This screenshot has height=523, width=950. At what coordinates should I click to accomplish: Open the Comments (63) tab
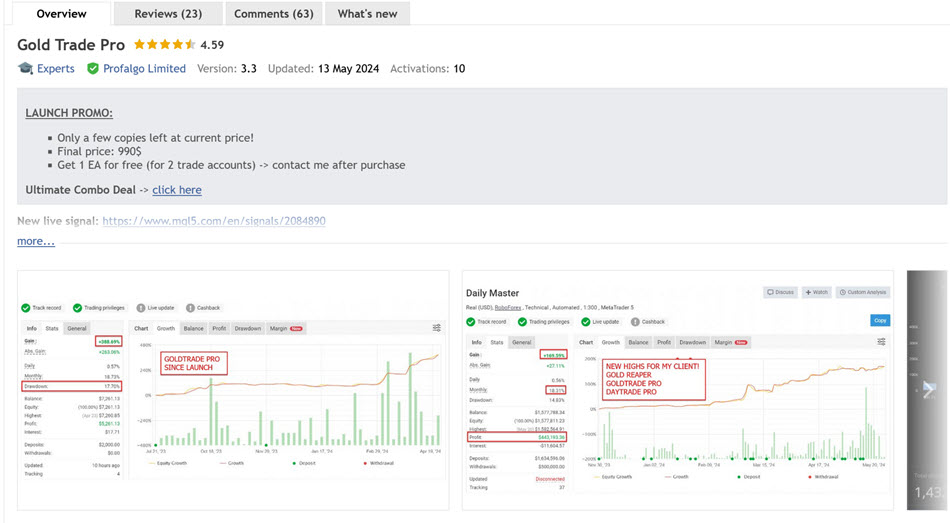[x=273, y=13]
